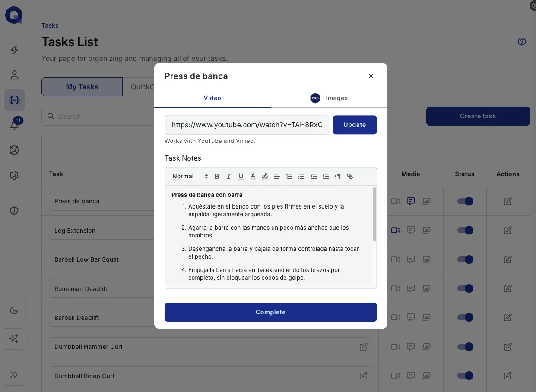Decrease indent in Task Notes toolbar

pos(314,176)
